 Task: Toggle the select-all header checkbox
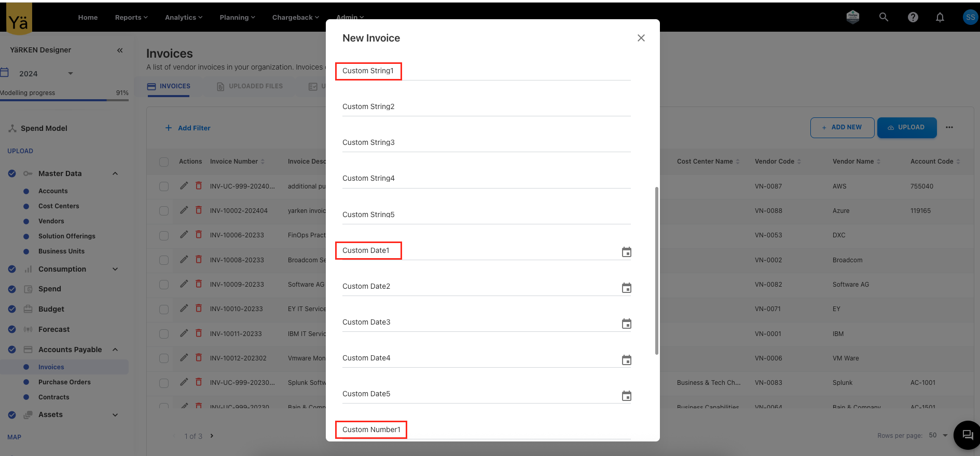164,162
